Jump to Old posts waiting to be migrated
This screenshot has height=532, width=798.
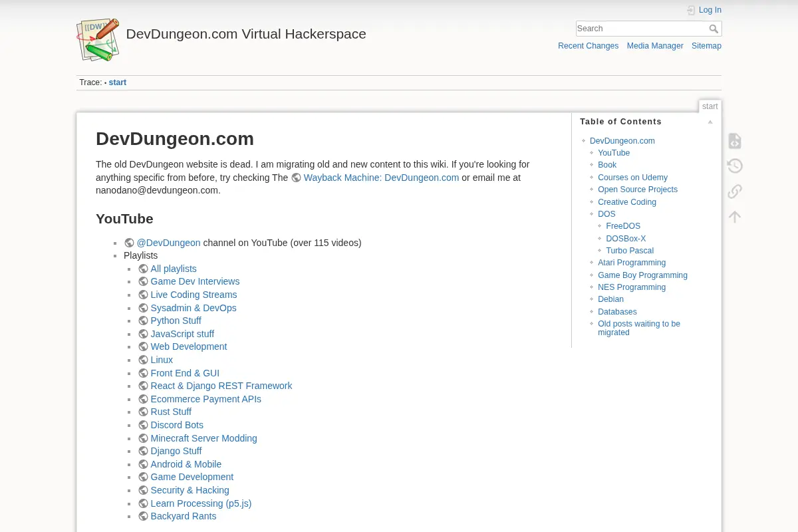639,328
